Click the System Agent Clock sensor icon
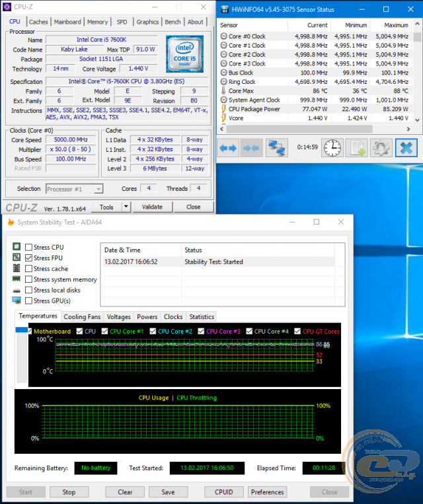The image size is (423, 504). [x=223, y=100]
